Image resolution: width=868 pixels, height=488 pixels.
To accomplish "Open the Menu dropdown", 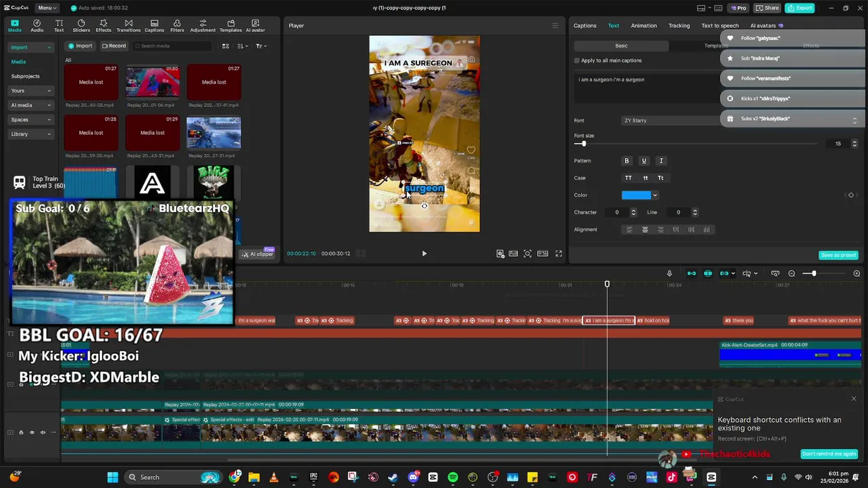I will 47,7.
